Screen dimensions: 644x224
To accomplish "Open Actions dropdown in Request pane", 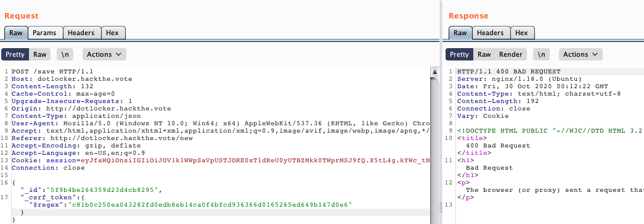I will pyautogui.click(x=104, y=54).
